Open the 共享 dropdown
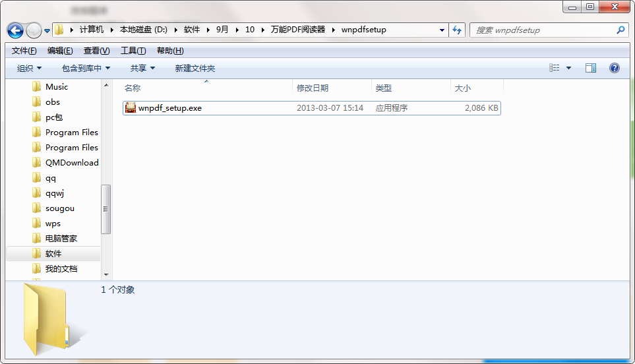 click(142, 68)
